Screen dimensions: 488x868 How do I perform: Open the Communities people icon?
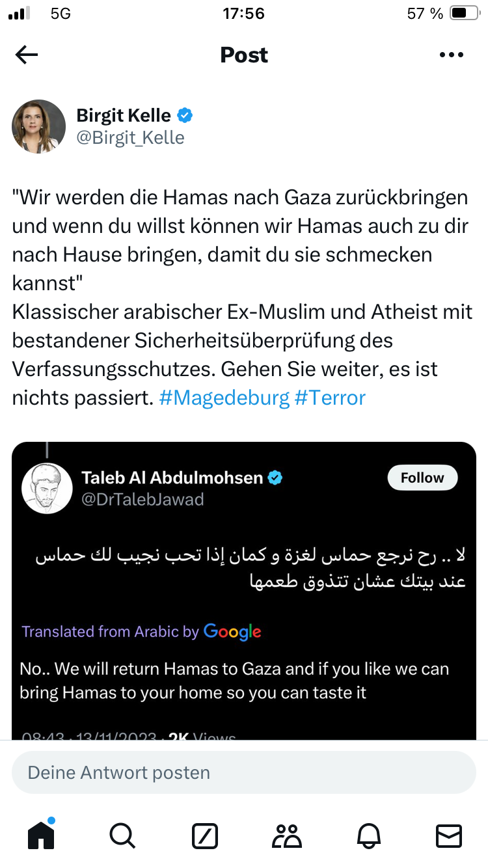(x=286, y=835)
